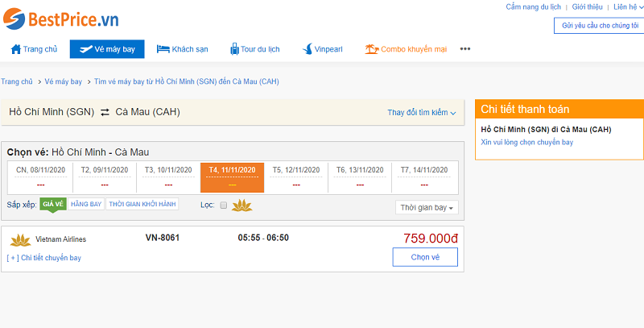Click the Vietnam Airlines logo in flight row

pyautogui.click(x=21, y=239)
